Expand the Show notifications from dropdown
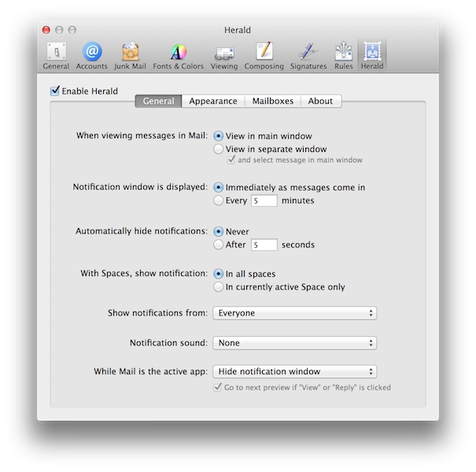Image resolution: width=476 pixels, height=472 pixels. pos(294,313)
